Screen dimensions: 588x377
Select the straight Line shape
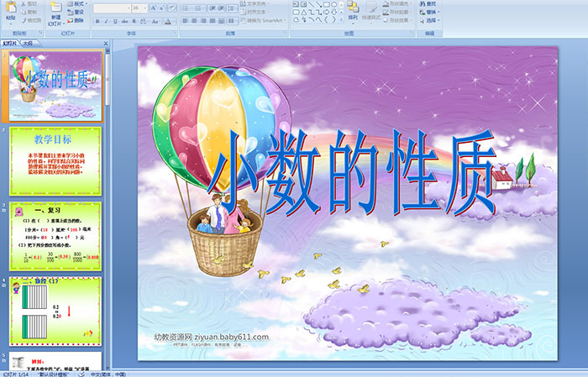[x=311, y=4]
